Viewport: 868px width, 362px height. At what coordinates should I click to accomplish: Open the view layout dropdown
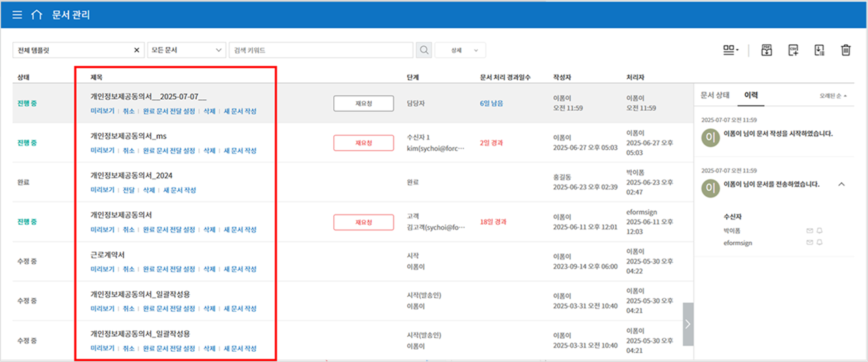coord(730,50)
